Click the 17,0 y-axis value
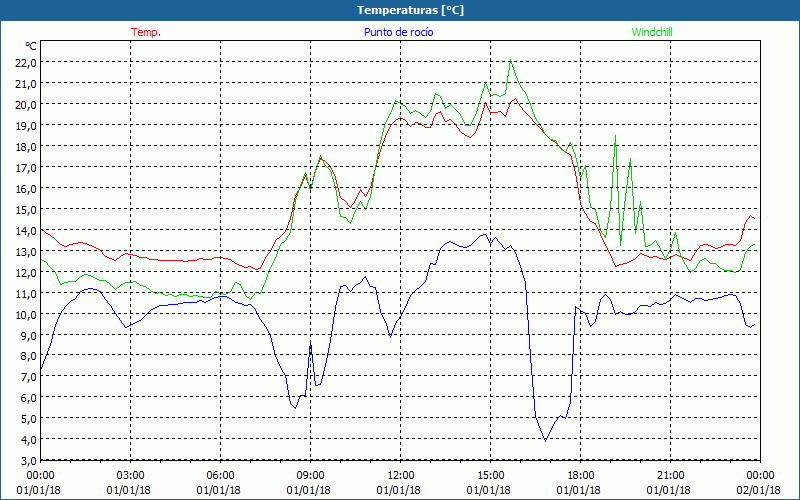 coord(26,167)
